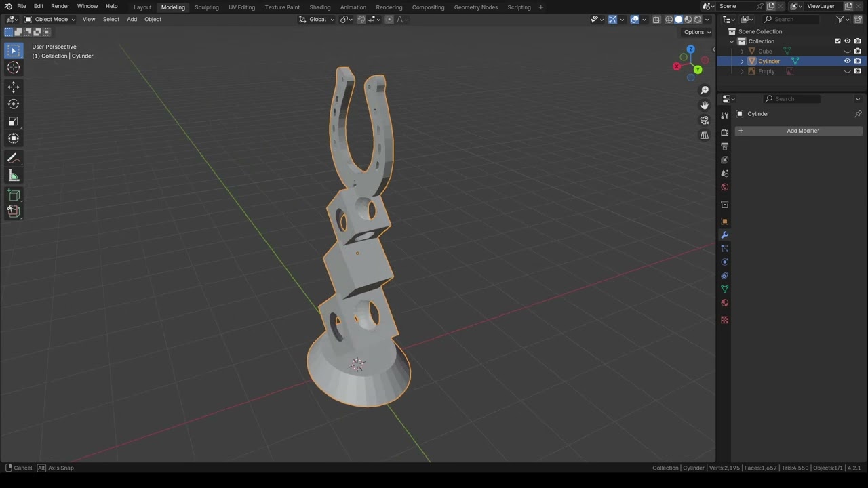Open the Object Constraints properties tab
868x488 pixels.
(x=724, y=276)
